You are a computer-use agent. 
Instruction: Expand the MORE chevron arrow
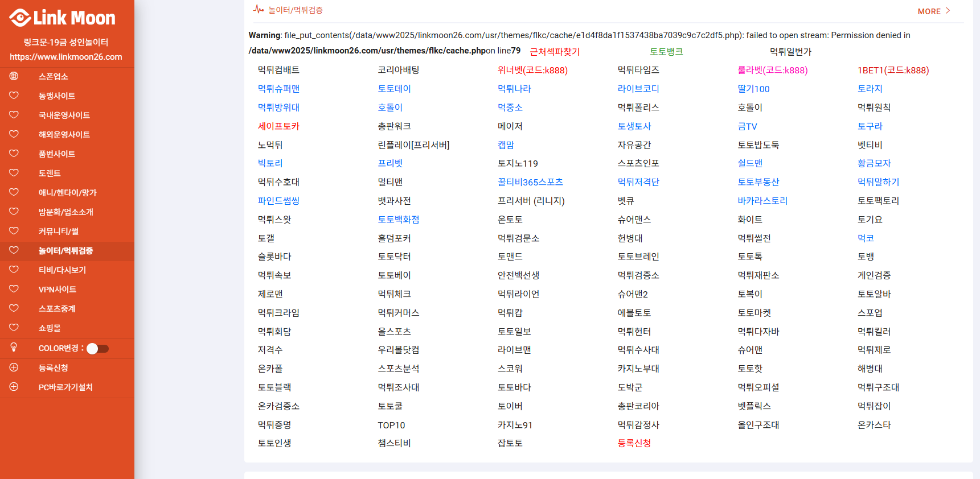click(x=948, y=11)
